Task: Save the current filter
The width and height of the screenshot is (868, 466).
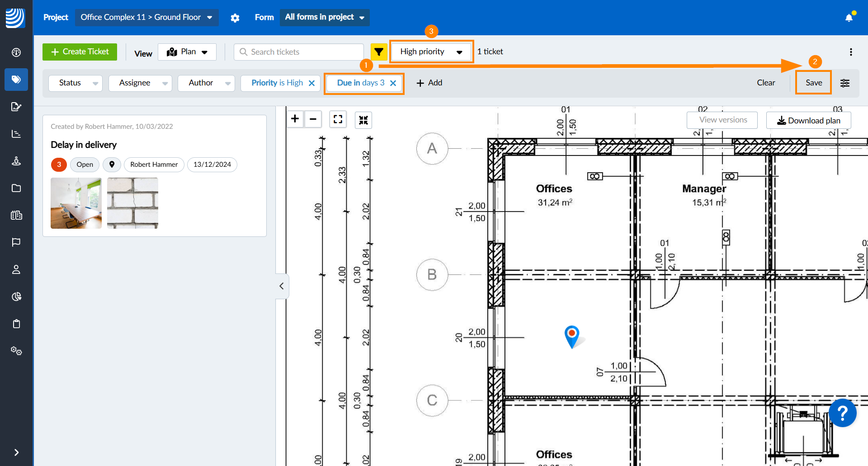Action: pyautogui.click(x=813, y=83)
